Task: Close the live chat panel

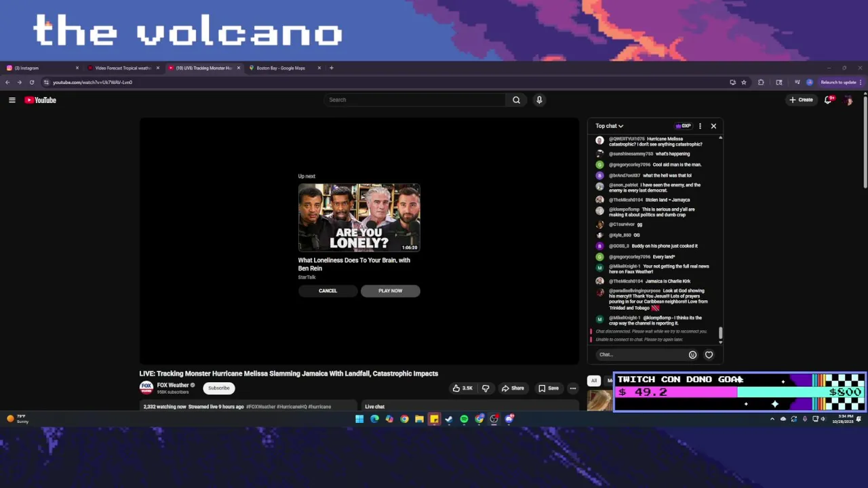Action: pos(713,126)
